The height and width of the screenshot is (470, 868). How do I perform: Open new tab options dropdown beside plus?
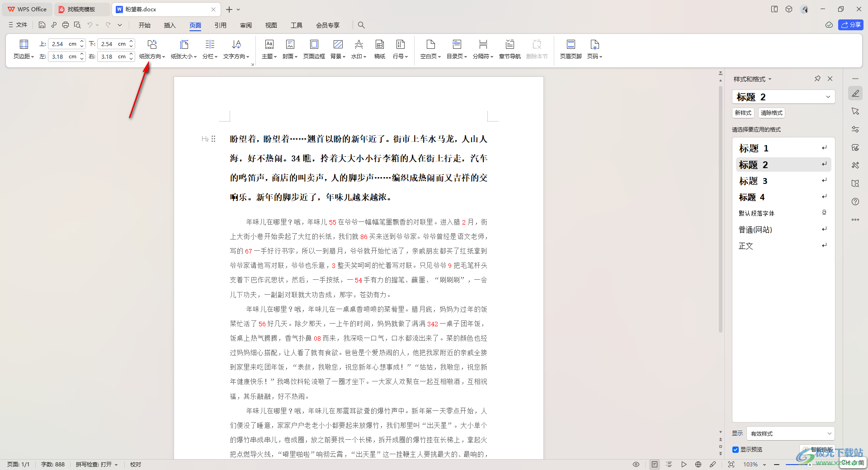coord(239,9)
